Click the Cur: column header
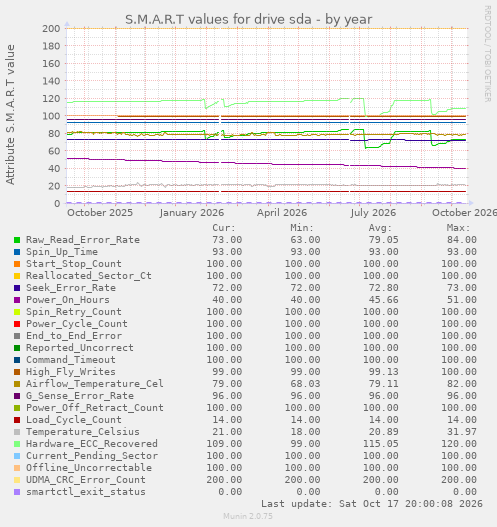This screenshot has height=527, width=497. tap(224, 228)
